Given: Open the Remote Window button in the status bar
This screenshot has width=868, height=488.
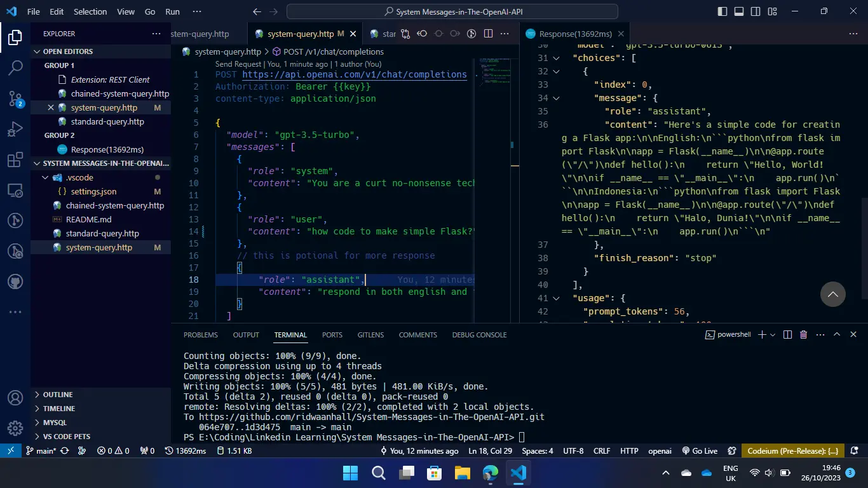Looking at the screenshot, I should point(10,451).
